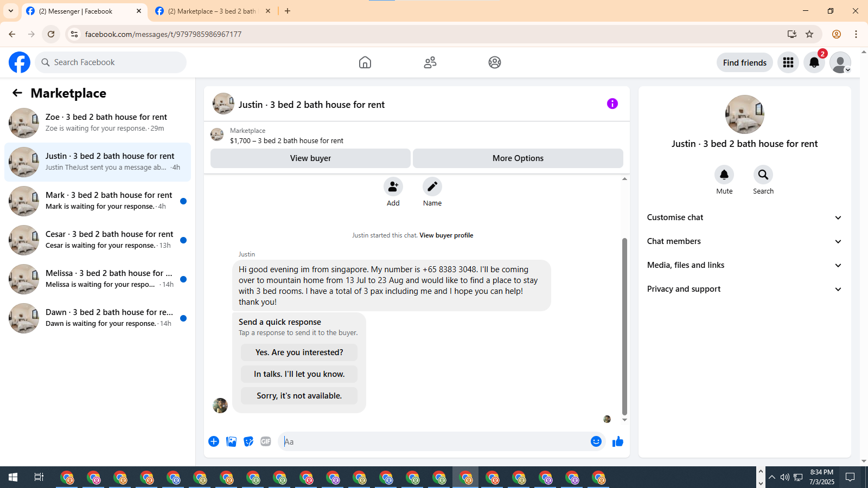The height and width of the screenshot is (488, 868).
Task: Switch to the Marketplace 3 bed 2 bath tab
Action: [212, 11]
